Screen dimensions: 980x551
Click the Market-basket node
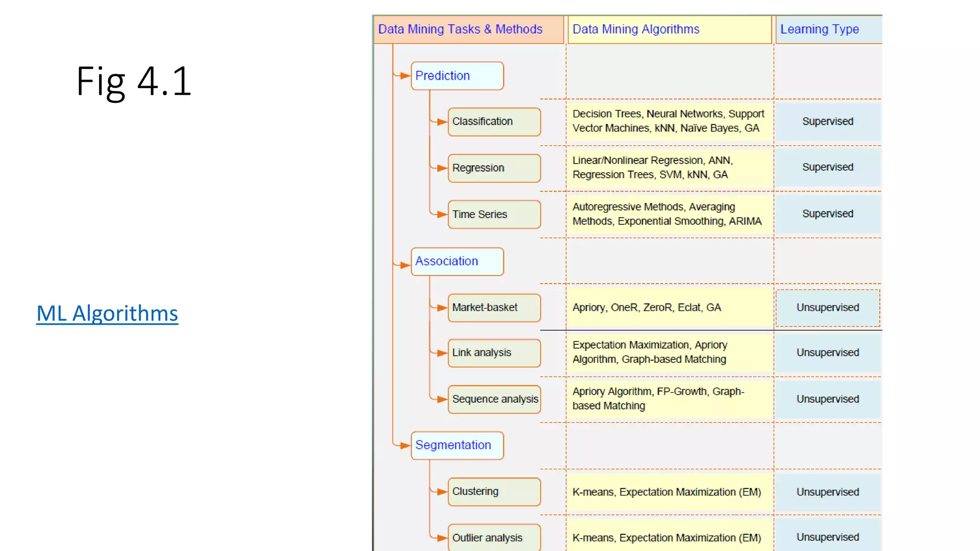pyautogui.click(x=494, y=308)
